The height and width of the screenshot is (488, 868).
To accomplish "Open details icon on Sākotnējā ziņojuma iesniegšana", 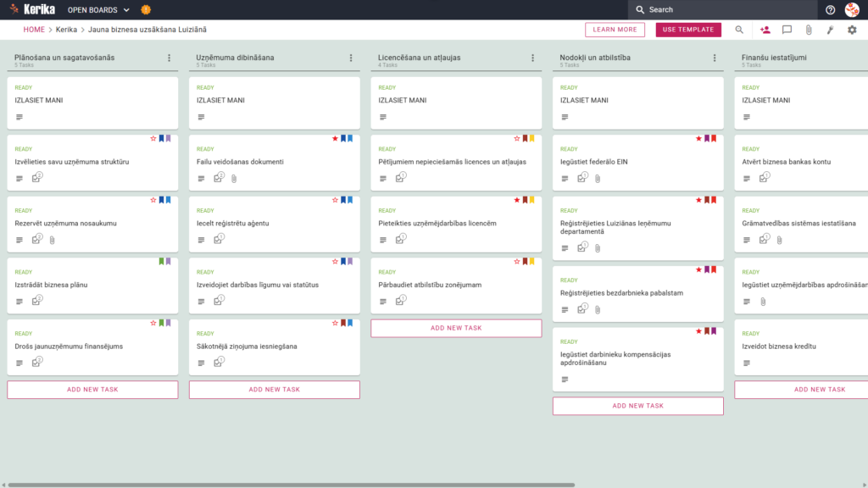I will pos(201,363).
